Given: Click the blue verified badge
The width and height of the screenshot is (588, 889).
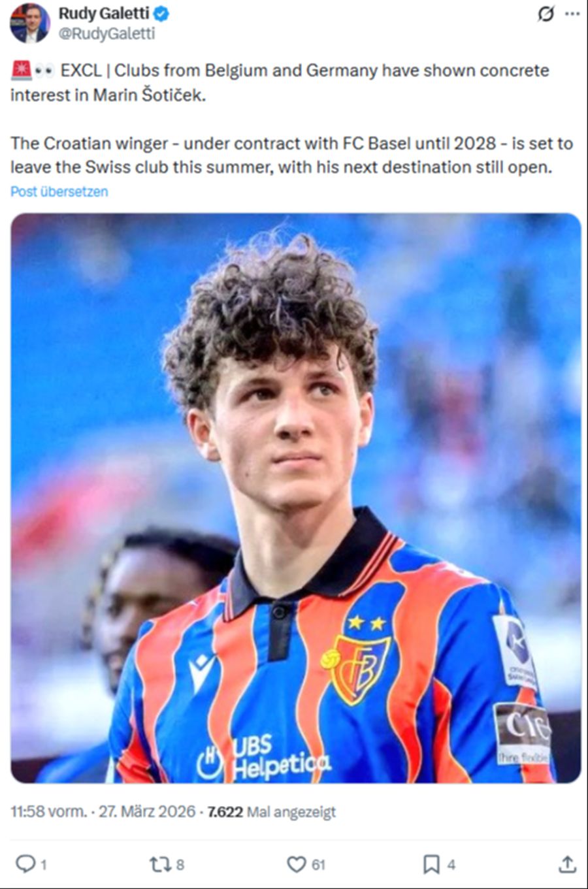Looking at the screenshot, I should (x=161, y=13).
